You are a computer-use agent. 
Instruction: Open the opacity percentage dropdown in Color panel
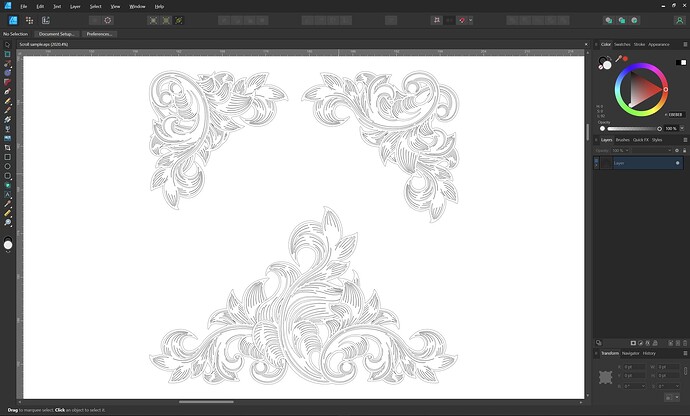coord(682,129)
